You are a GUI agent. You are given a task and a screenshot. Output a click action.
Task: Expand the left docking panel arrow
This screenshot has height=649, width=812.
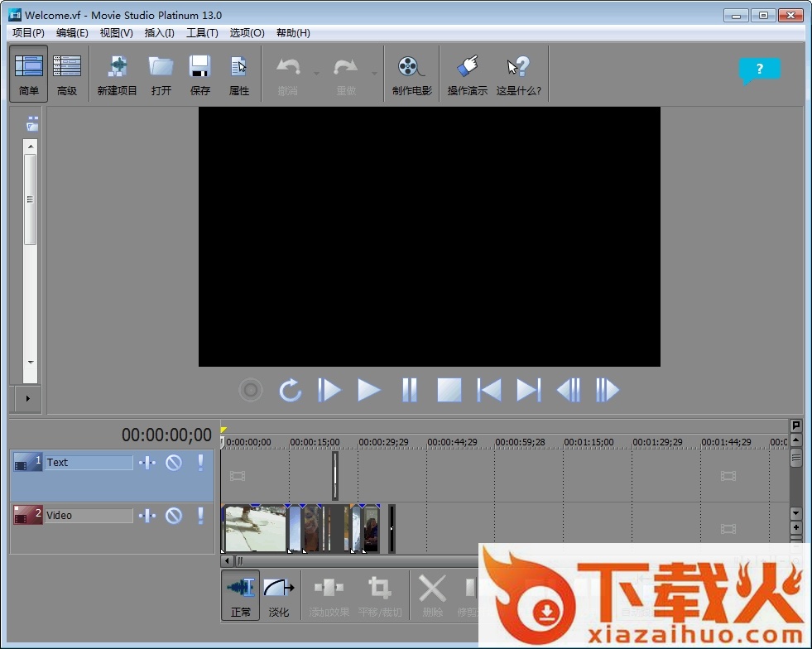click(28, 398)
